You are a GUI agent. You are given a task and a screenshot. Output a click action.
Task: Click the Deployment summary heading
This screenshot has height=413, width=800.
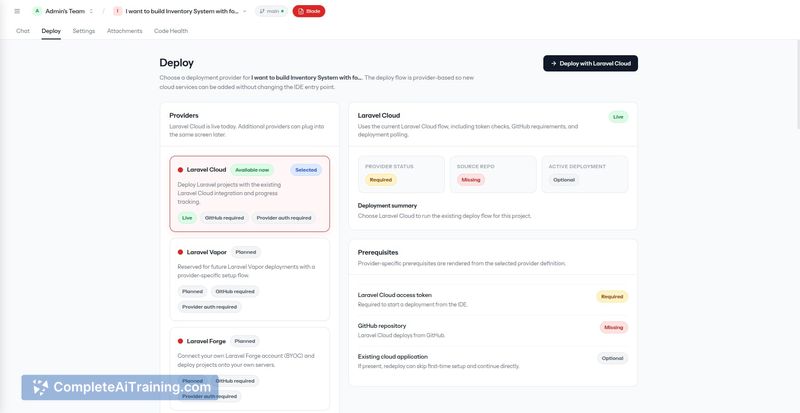point(387,206)
